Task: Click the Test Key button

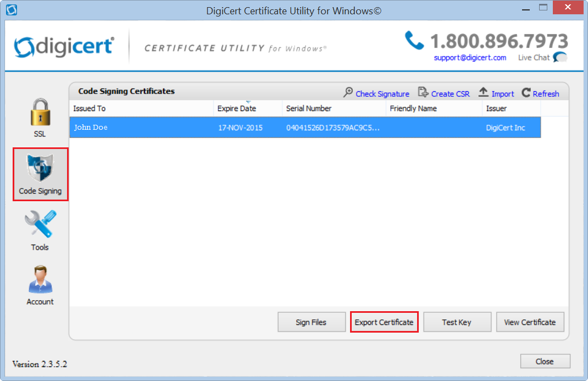Action: pyautogui.click(x=457, y=322)
